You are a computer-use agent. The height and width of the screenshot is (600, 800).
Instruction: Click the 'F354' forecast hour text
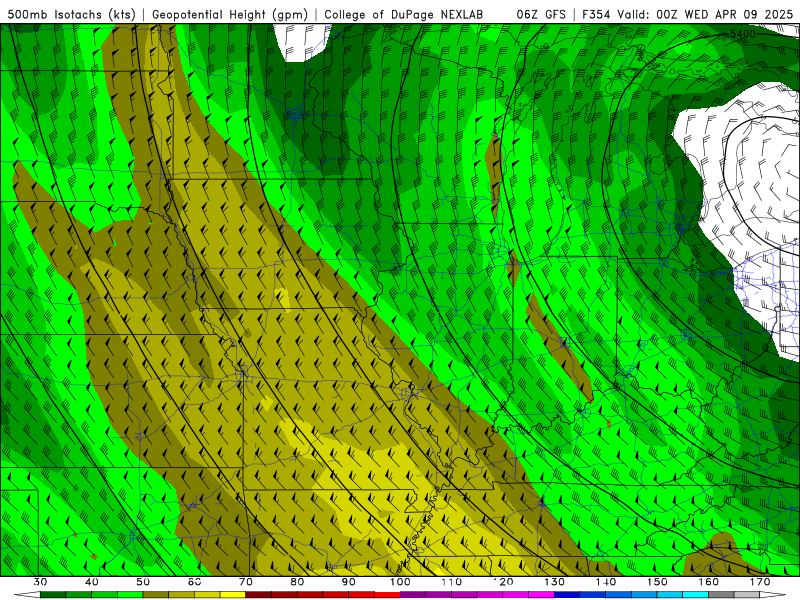tap(596, 14)
